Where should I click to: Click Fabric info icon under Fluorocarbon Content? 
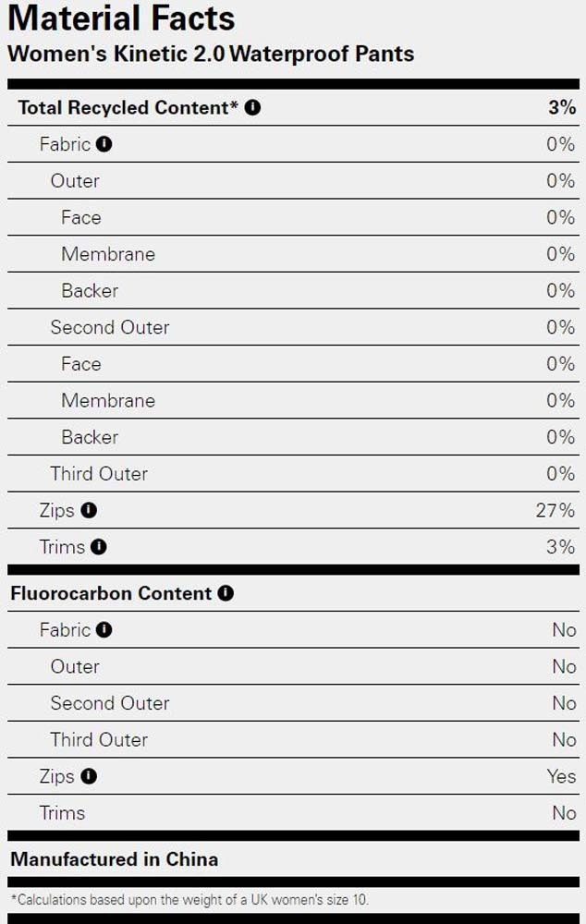[104, 629]
